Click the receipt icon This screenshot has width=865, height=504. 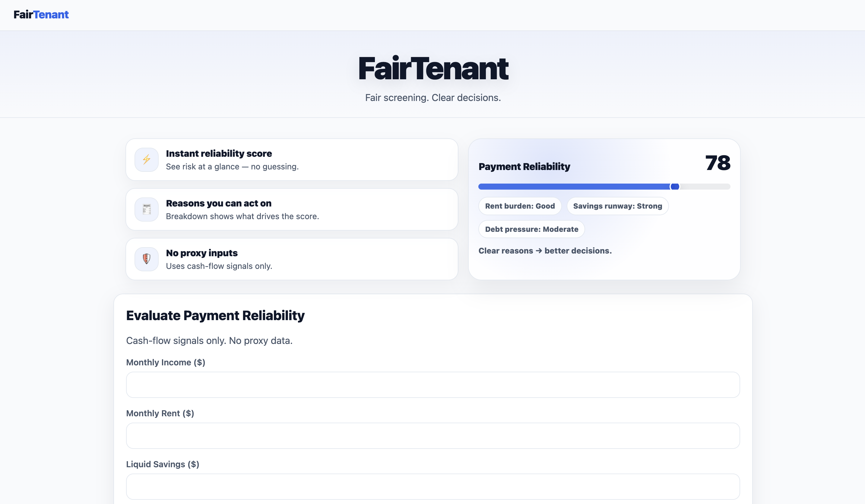tap(147, 209)
